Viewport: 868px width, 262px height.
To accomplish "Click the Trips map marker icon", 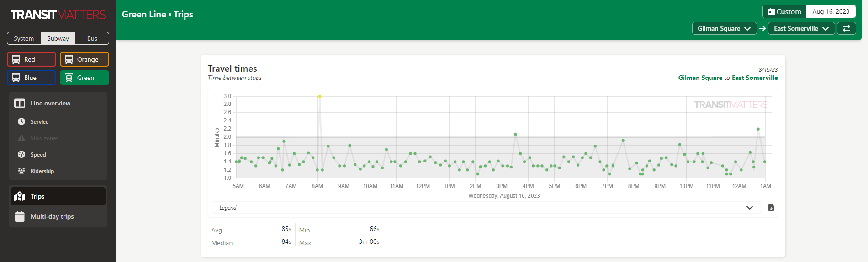I will [20, 196].
